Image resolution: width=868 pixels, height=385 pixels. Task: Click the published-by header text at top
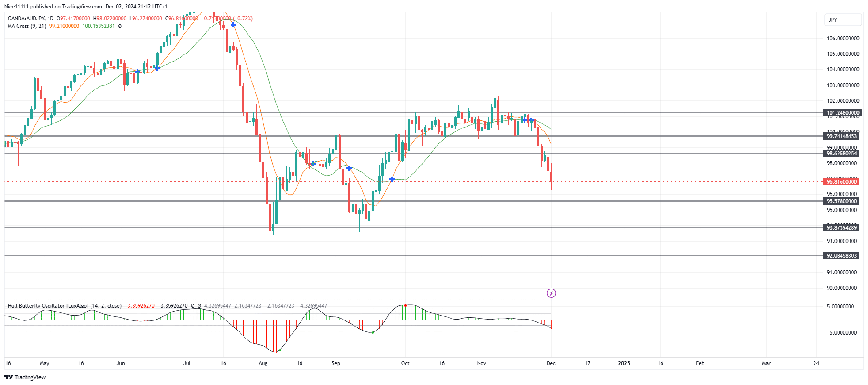(86, 7)
